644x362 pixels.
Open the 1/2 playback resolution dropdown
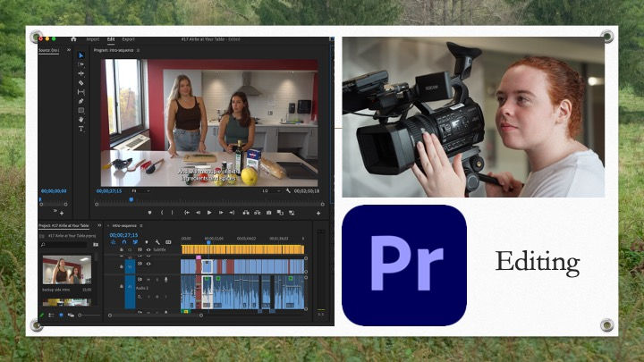coord(272,191)
